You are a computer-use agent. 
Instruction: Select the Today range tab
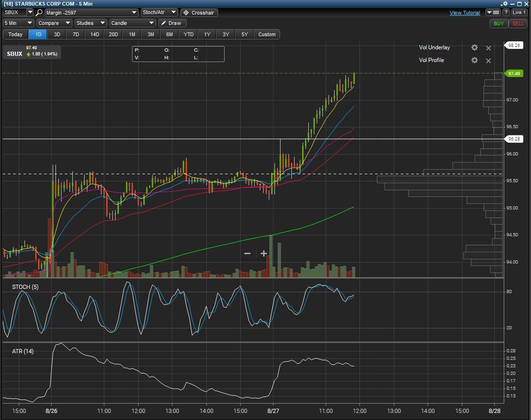coord(15,34)
